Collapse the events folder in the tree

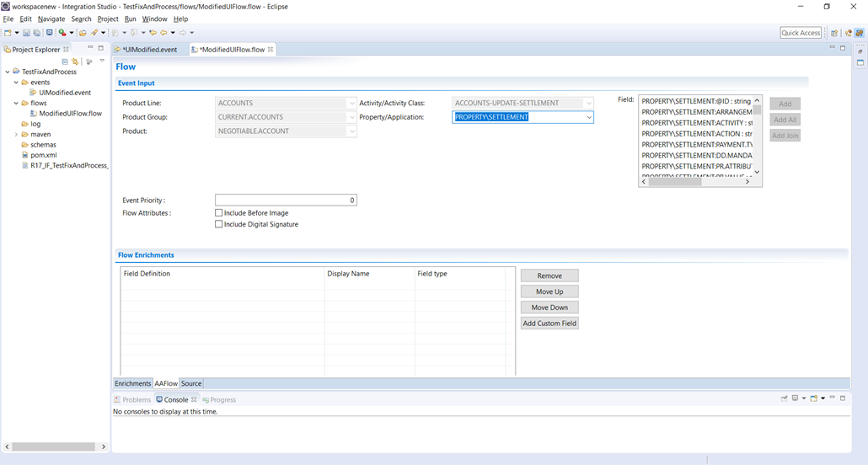click(16, 83)
